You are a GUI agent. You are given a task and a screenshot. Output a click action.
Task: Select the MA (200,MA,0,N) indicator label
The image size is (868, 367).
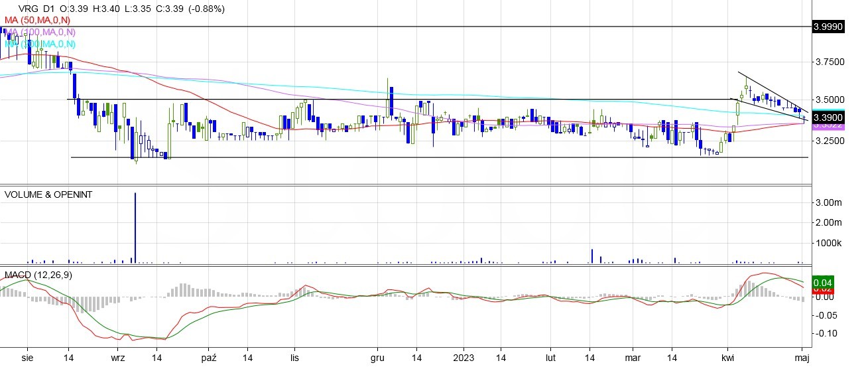click(x=40, y=44)
